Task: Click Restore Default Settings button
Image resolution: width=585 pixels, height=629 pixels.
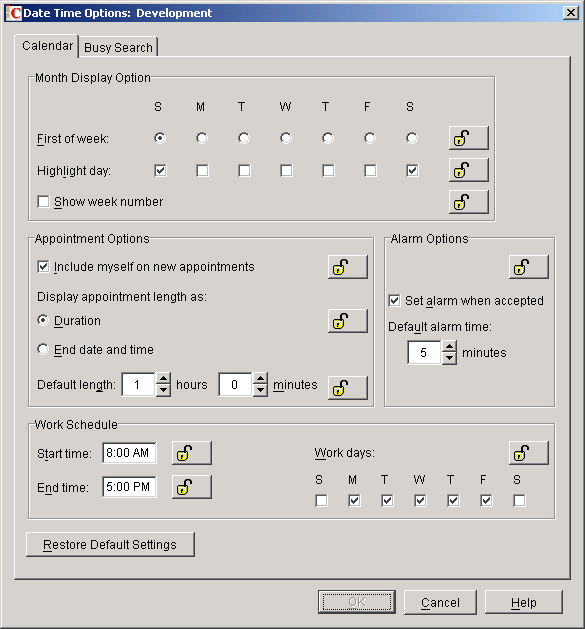Action: click(x=110, y=544)
